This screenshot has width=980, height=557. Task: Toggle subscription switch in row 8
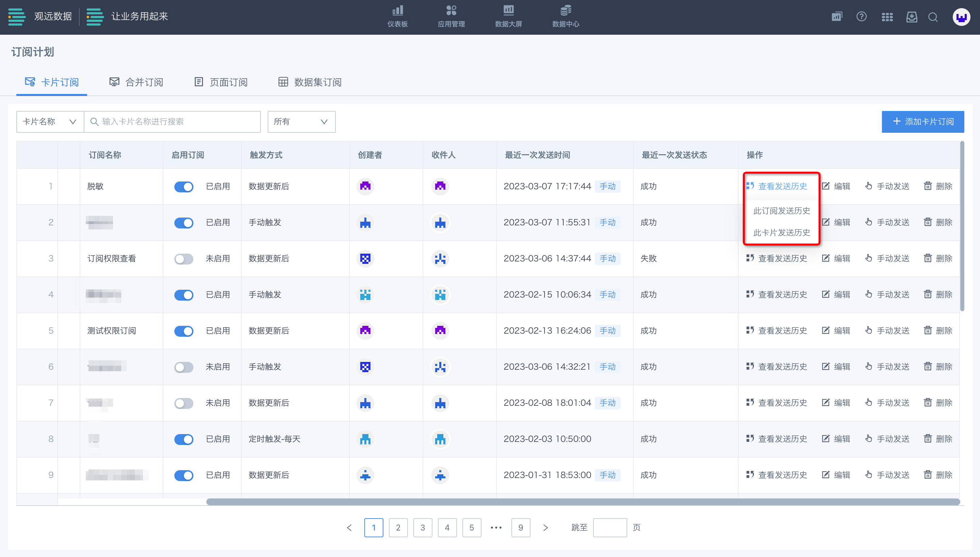[x=184, y=439]
